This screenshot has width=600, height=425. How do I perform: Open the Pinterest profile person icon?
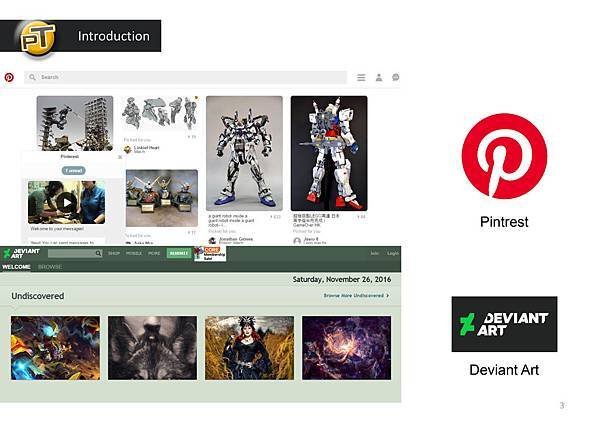[x=378, y=78]
